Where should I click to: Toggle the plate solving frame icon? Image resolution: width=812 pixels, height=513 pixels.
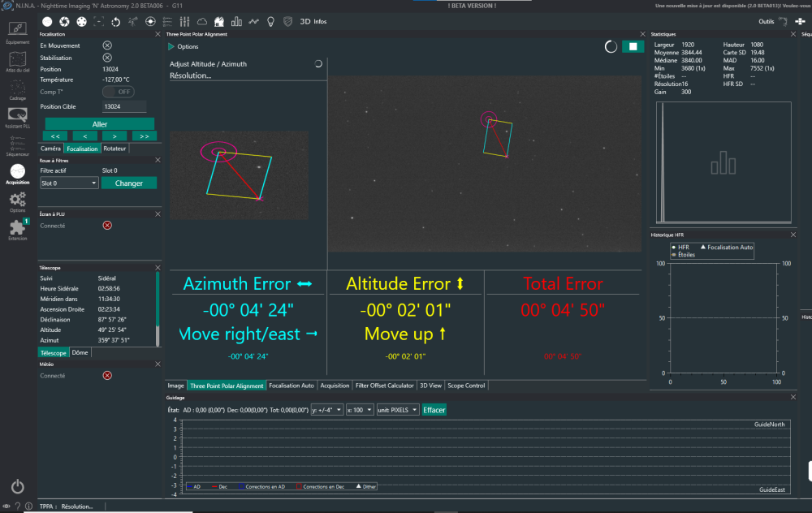pos(98,22)
